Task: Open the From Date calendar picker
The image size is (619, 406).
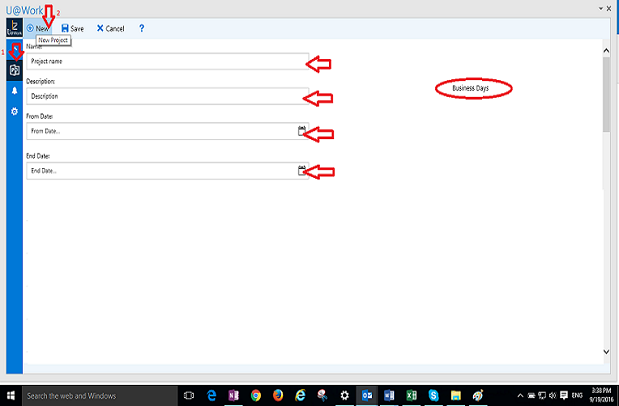Action: coord(301,130)
